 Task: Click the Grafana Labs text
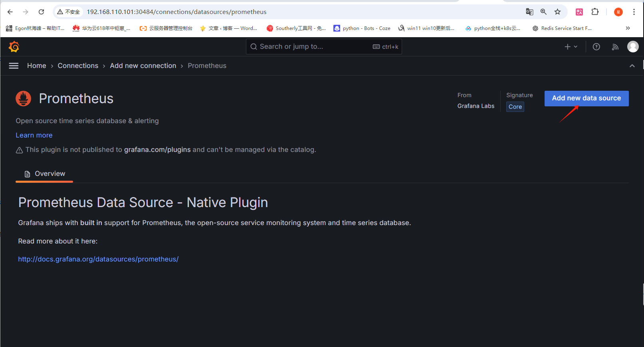coord(476,106)
